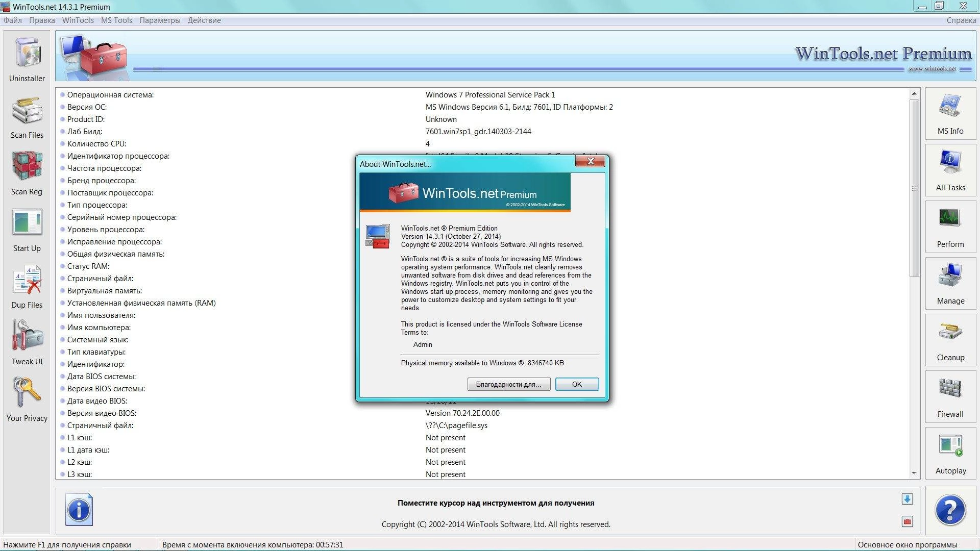980x551 pixels.
Task: Click the Количество CPU row label
Action: [96, 144]
